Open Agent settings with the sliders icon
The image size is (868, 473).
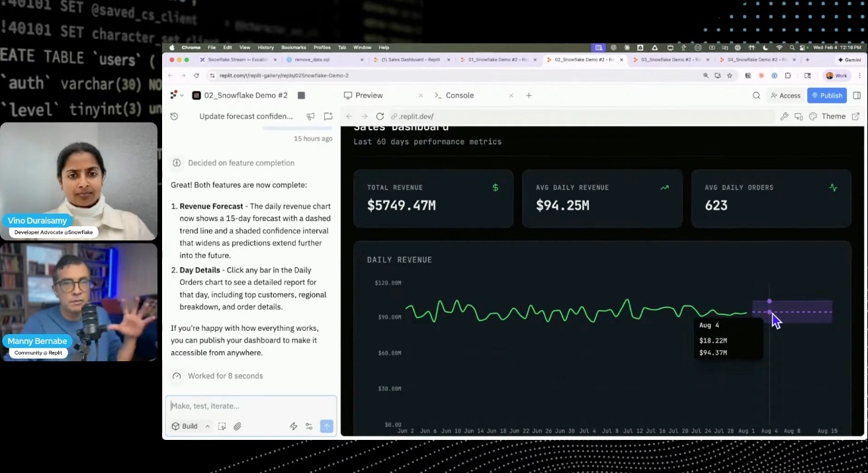309,427
